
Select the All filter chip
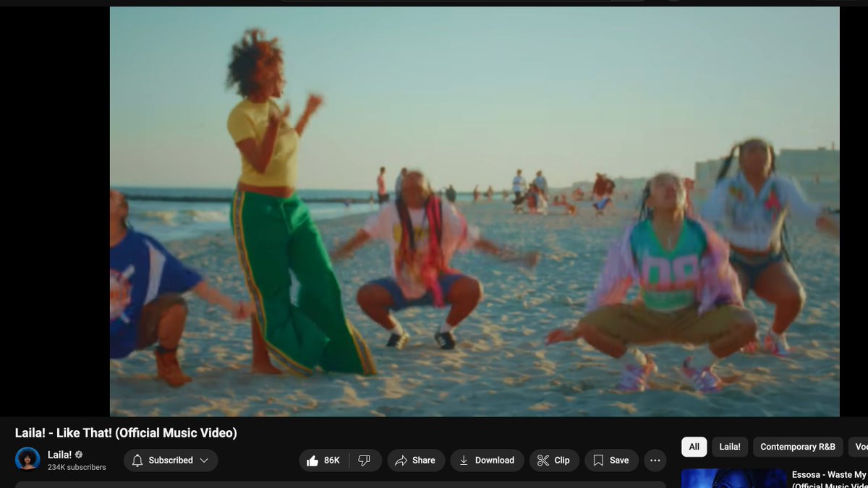coord(694,447)
